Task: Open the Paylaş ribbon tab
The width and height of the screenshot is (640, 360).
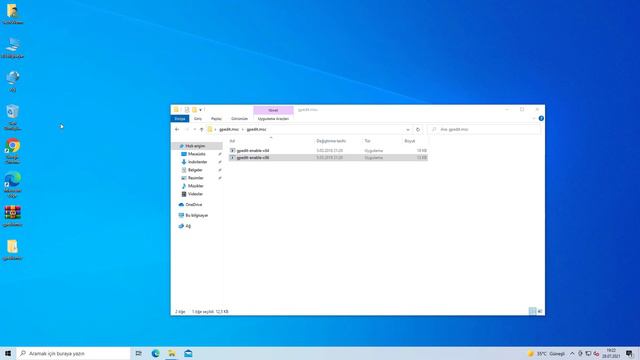Action: click(216, 118)
